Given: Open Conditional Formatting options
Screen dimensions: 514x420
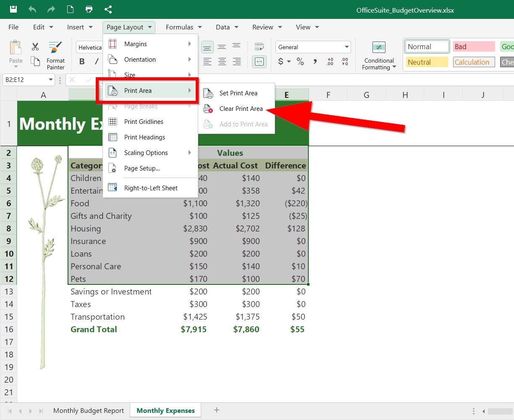Looking at the screenshot, I should pos(379,55).
